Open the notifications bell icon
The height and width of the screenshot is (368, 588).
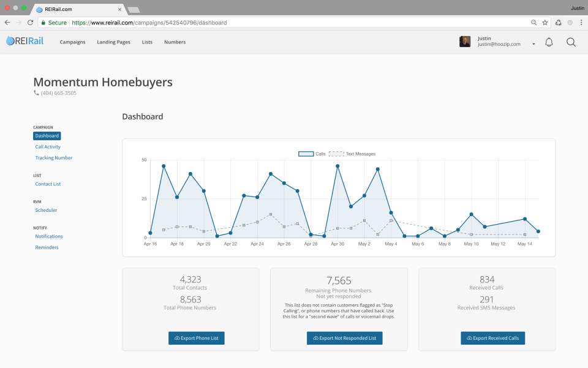click(x=549, y=42)
